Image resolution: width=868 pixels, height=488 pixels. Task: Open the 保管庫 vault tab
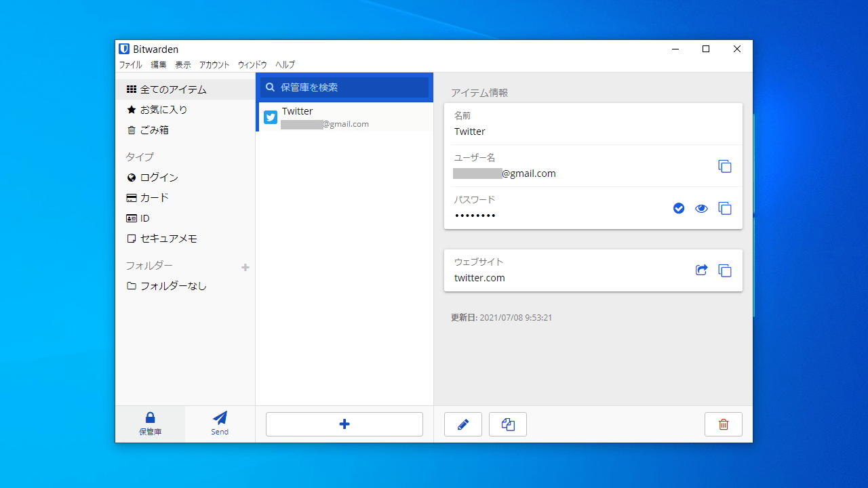pos(151,424)
